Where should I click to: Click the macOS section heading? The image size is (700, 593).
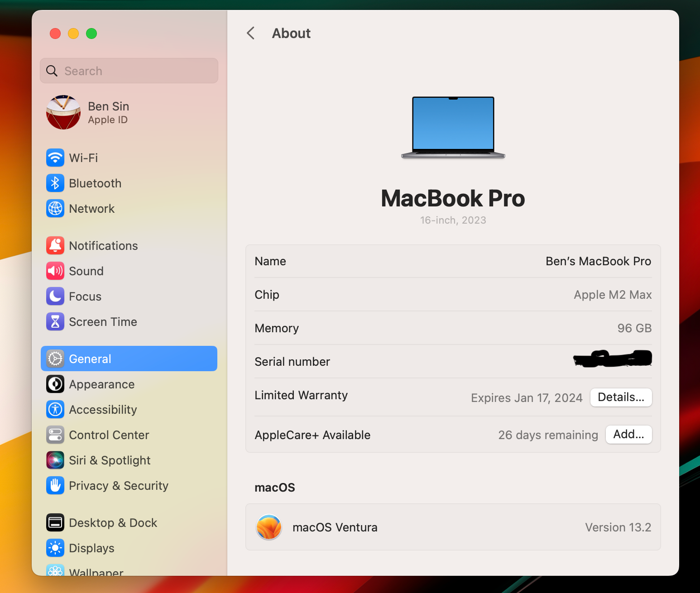[x=275, y=488]
